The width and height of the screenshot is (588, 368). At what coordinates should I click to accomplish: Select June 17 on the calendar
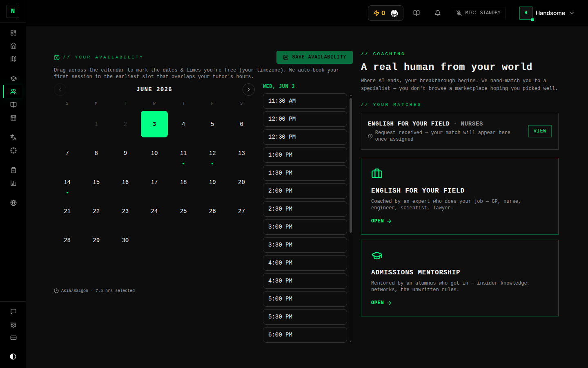[x=154, y=182]
